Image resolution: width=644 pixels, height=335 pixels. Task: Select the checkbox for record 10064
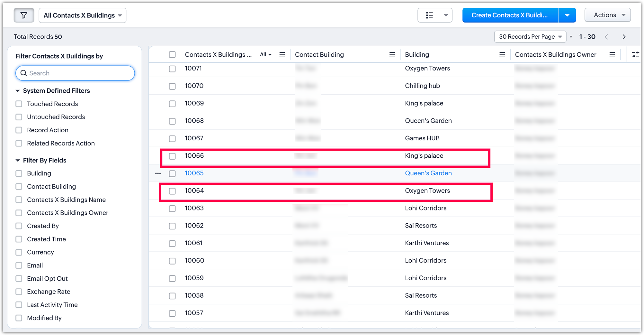[x=172, y=191]
